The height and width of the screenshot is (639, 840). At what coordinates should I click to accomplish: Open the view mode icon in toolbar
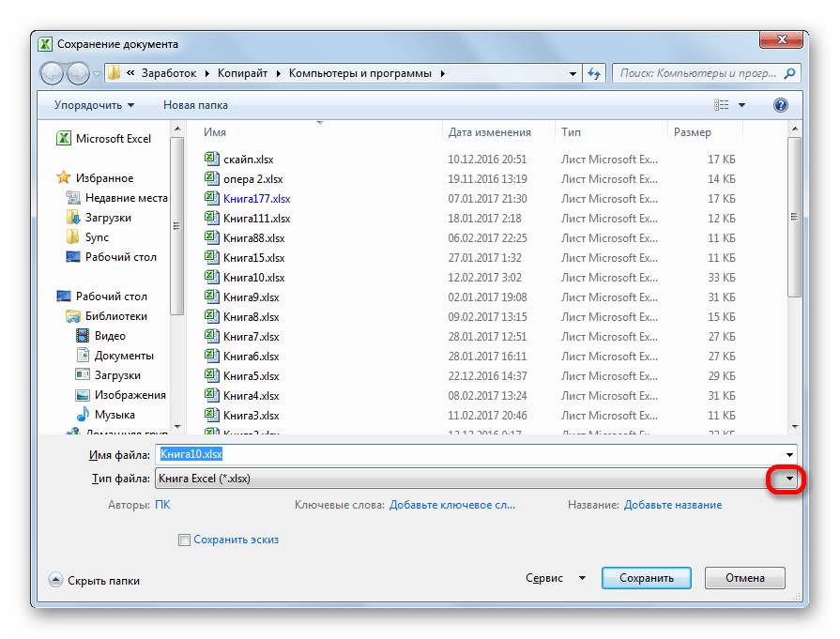point(721,105)
